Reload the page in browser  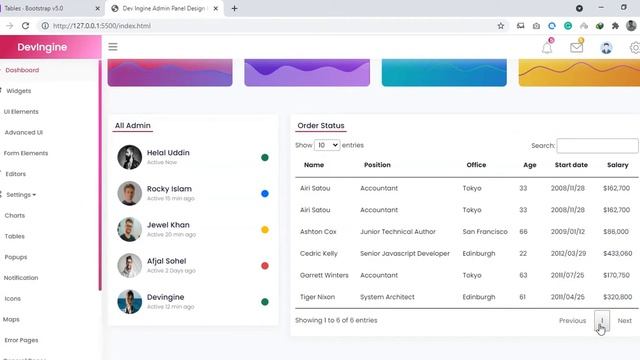coord(25,26)
